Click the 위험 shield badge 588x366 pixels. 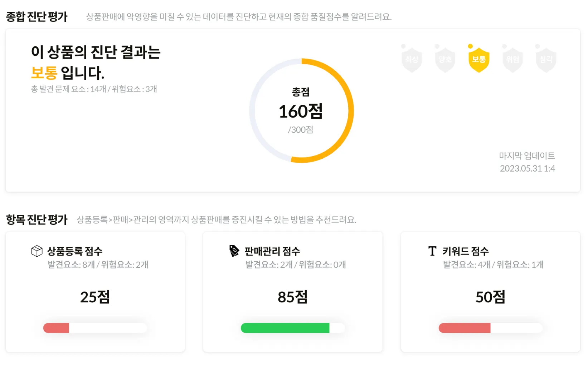pos(512,60)
